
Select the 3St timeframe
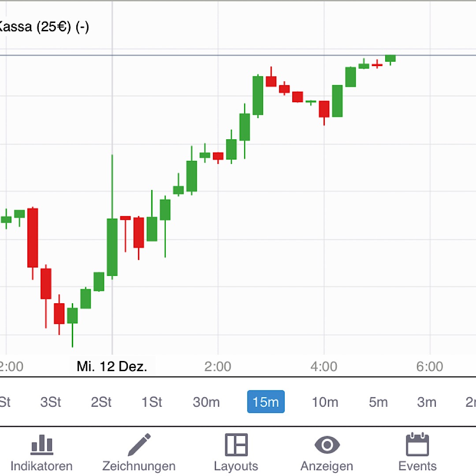[x=51, y=402]
